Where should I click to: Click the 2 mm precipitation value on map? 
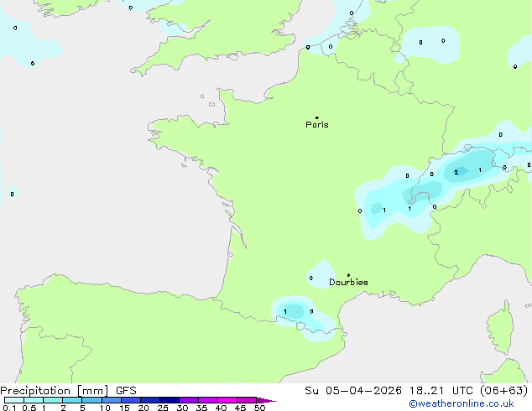click(x=456, y=172)
